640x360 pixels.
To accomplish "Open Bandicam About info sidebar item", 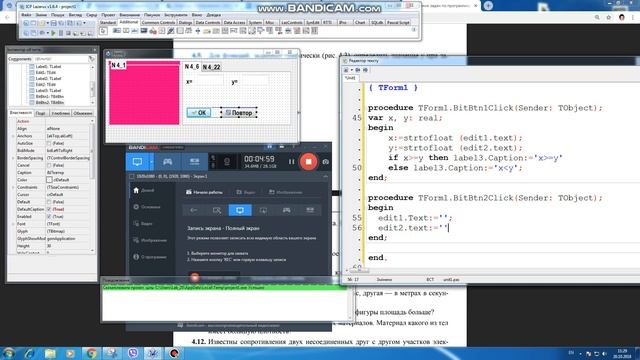I will click(x=150, y=257).
